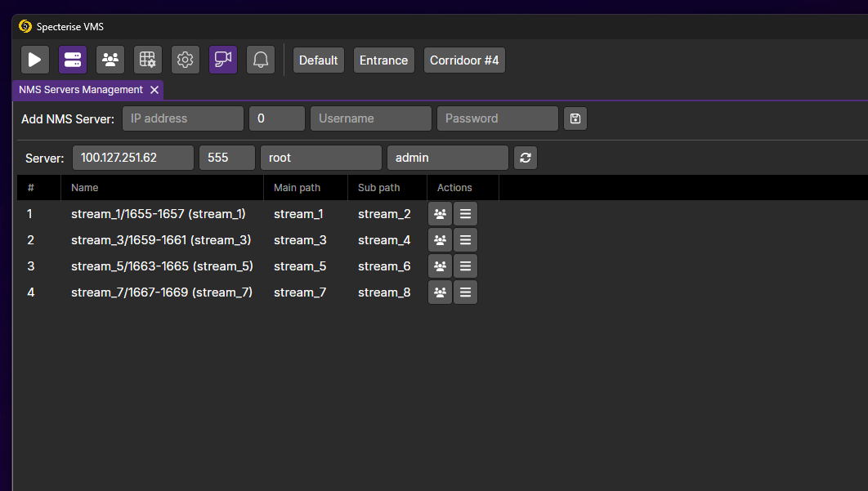Open the list menu icon for stream_7 row

(466, 292)
